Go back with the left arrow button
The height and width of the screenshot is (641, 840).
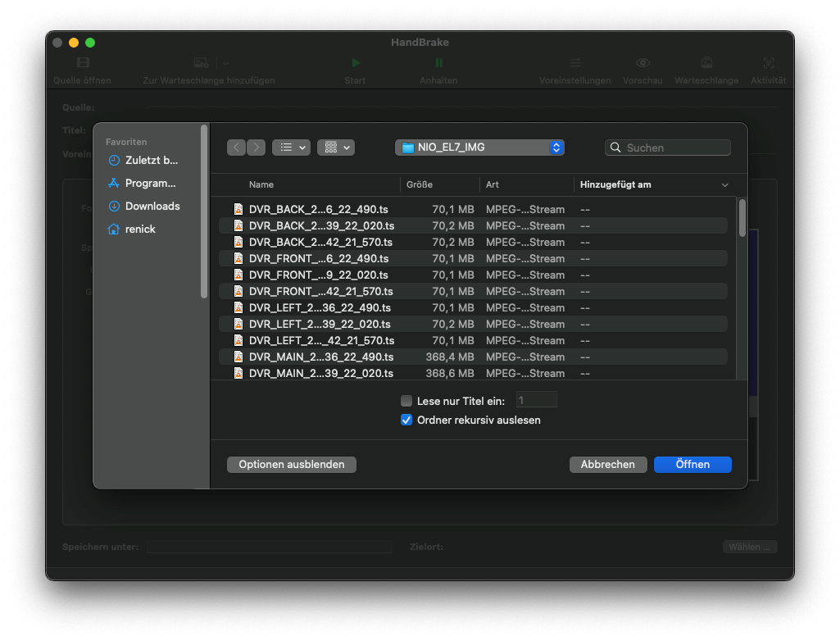point(236,148)
